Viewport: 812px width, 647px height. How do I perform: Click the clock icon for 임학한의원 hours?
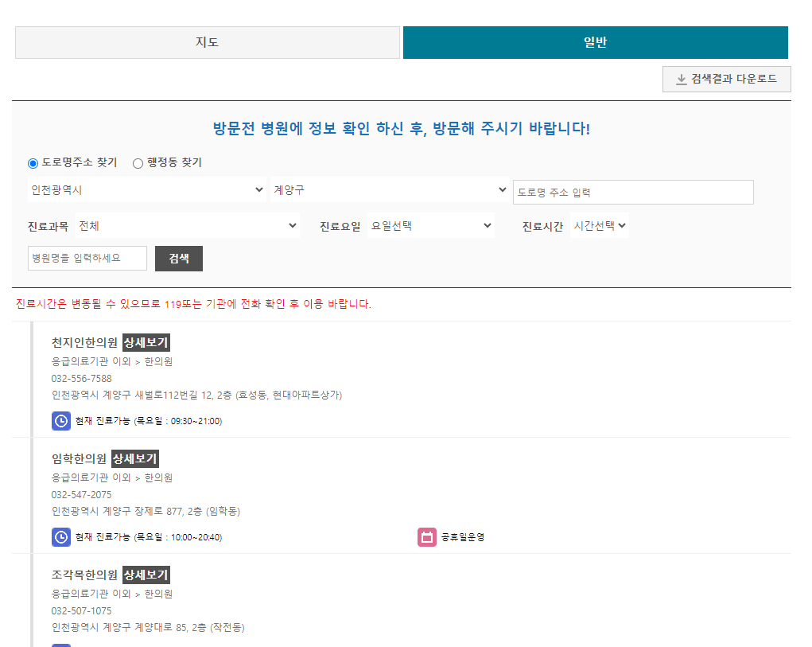[61, 536]
